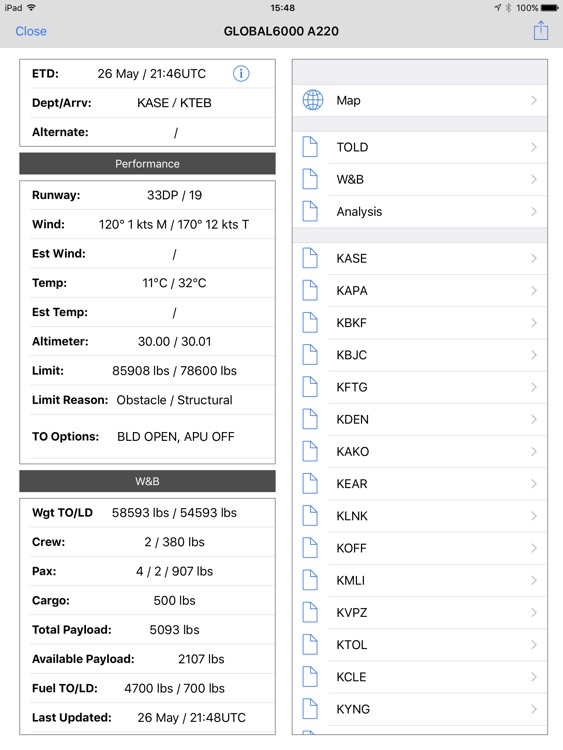Tap the document icon beside KBKF
563x750 pixels.
[x=310, y=322]
